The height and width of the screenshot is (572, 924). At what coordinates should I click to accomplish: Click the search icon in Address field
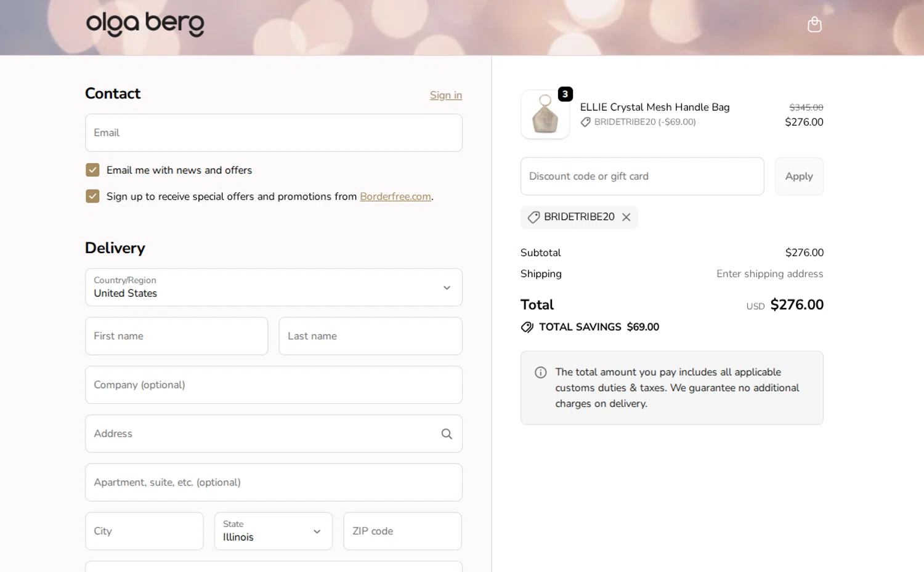click(x=447, y=433)
